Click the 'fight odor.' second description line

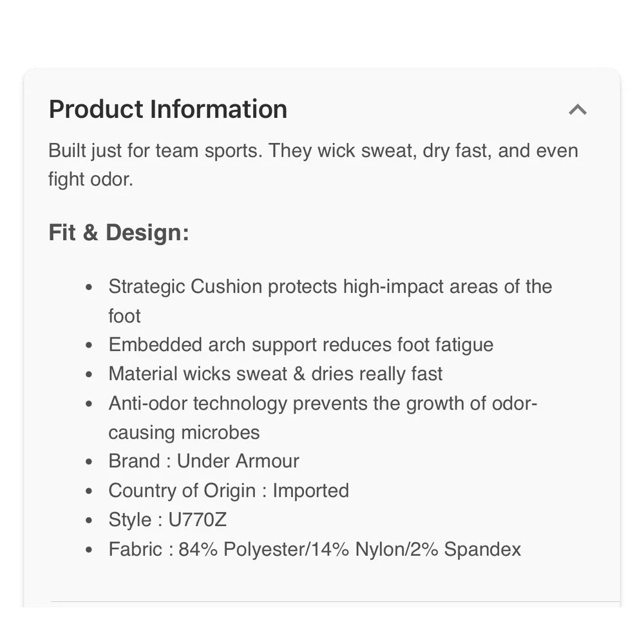coord(91,180)
